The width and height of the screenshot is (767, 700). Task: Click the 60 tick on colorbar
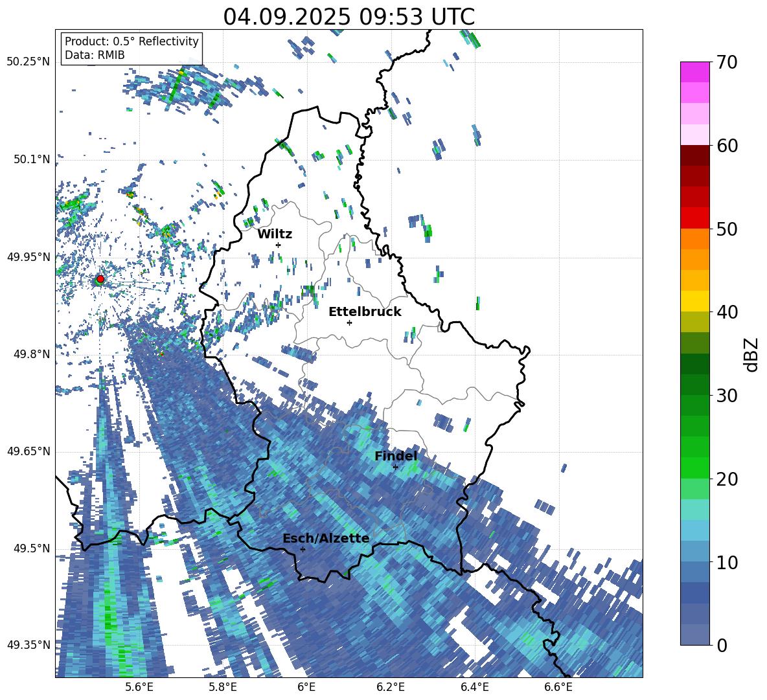727,146
